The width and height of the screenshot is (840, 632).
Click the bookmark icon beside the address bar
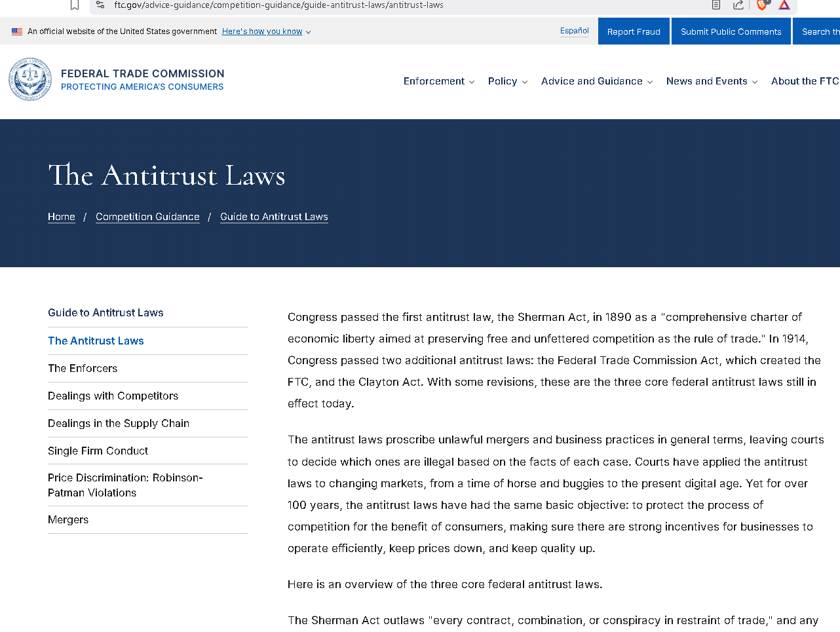click(x=75, y=5)
